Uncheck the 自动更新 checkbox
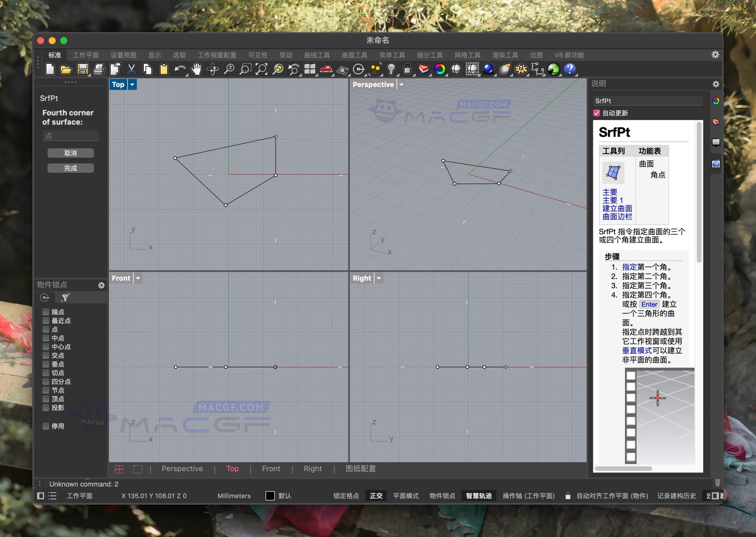 597,113
